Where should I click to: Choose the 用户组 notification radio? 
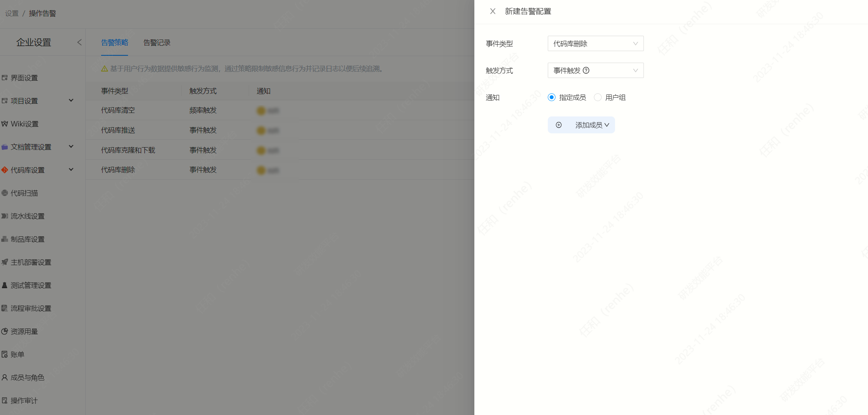[598, 97]
